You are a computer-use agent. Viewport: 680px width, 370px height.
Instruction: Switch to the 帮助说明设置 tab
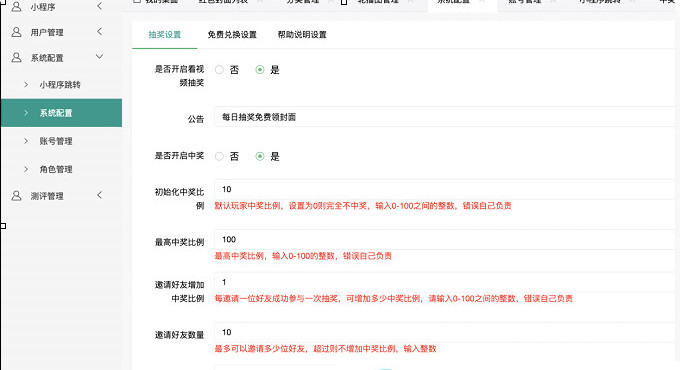pyautogui.click(x=302, y=35)
